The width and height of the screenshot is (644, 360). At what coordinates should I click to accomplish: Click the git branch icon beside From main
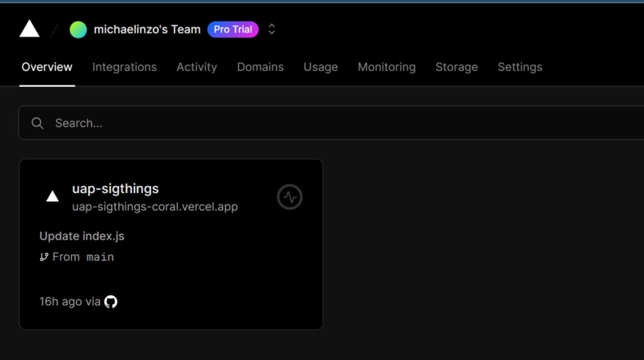(43, 257)
